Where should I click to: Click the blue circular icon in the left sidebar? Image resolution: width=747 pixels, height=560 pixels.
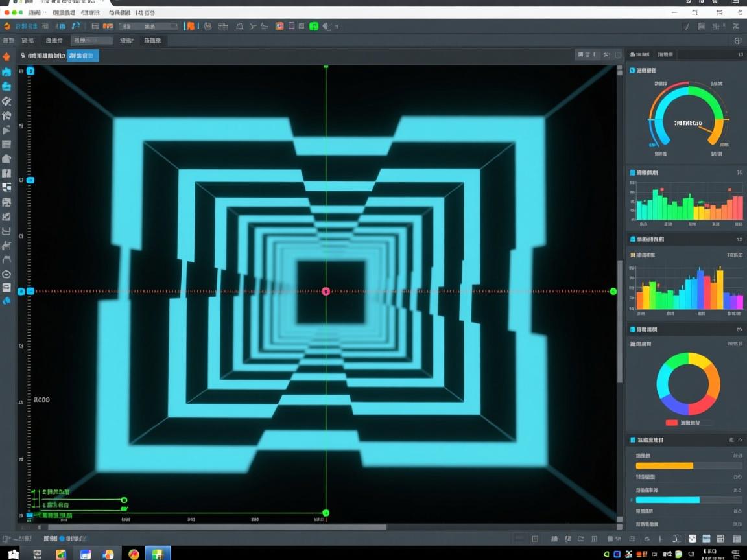tap(6, 301)
